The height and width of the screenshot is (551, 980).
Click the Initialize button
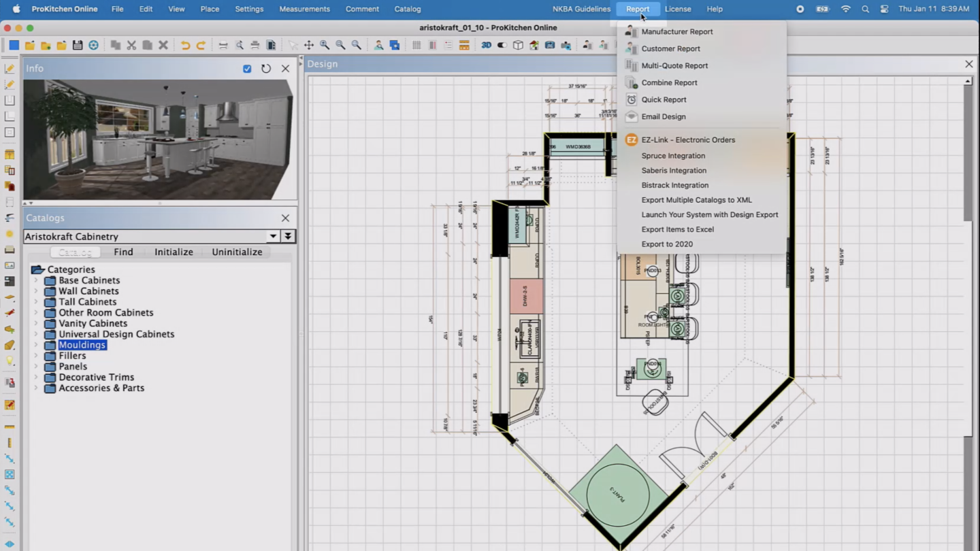tap(174, 252)
